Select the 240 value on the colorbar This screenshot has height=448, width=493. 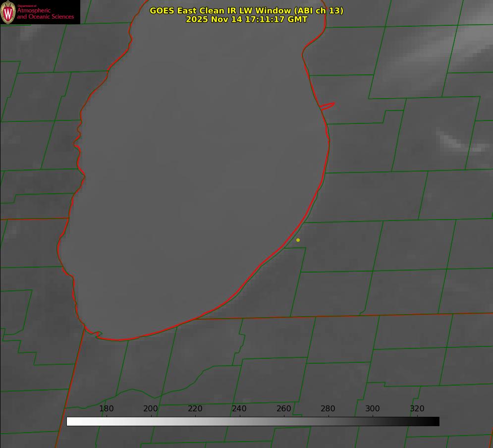click(239, 409)
